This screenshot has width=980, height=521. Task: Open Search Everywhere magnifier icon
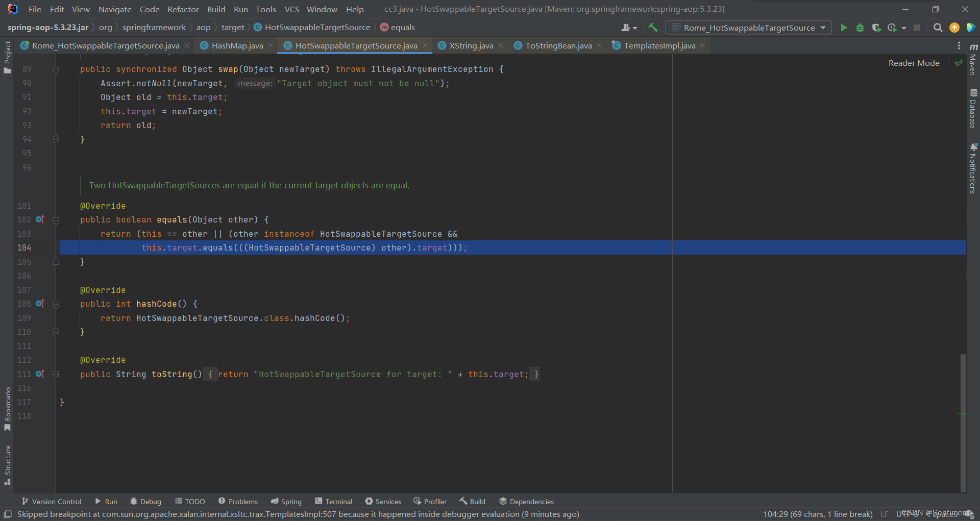click(938, 28)
